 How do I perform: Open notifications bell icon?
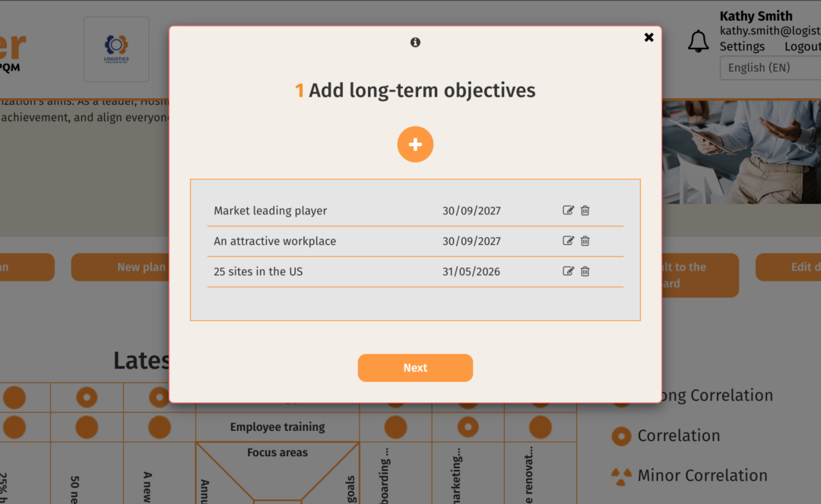(x=698, y=42)
